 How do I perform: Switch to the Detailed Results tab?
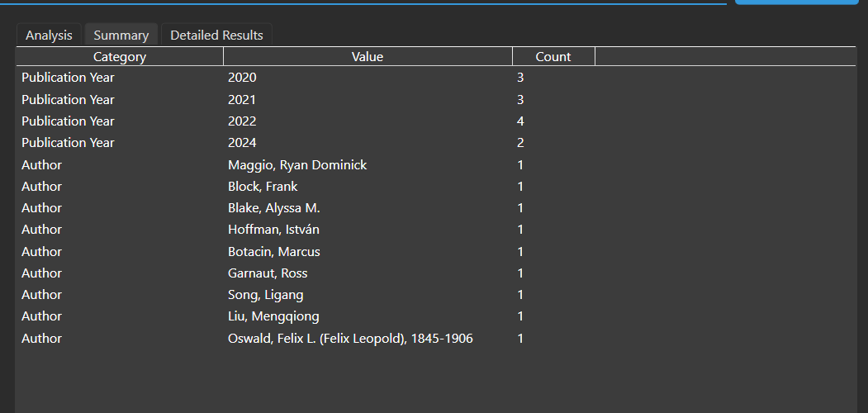tap(216, 35)
